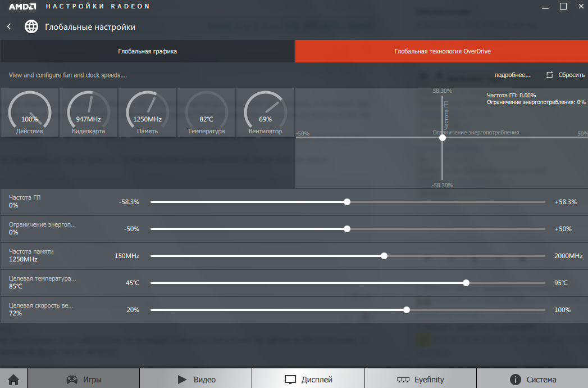The width and height of the screenshot is (588, 388).
Task: Open the Система section
Action: tap(532, 379)
